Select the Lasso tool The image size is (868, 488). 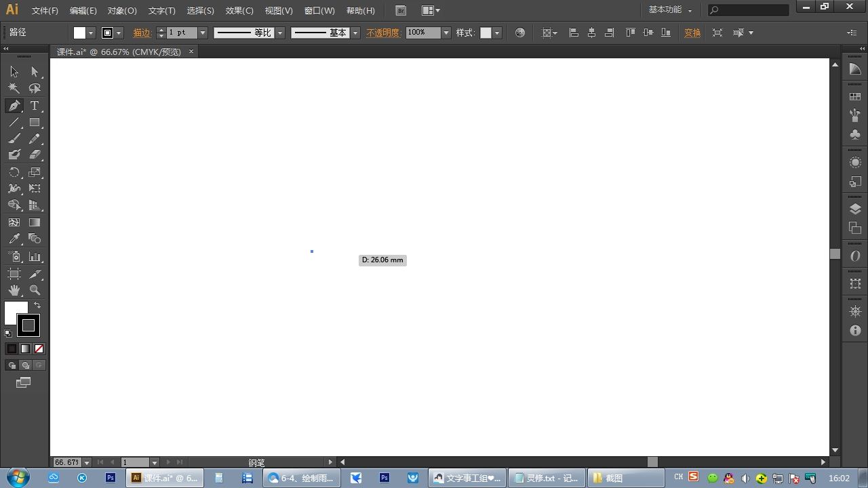35,88
